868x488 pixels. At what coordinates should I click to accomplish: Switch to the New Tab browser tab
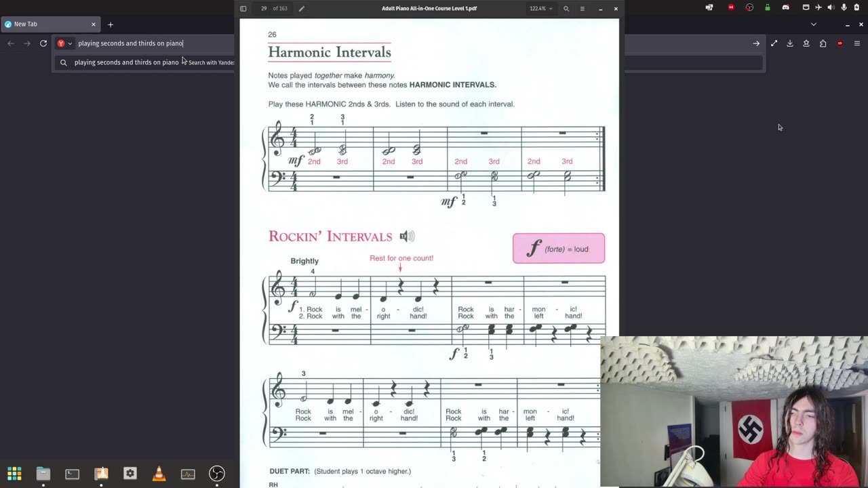50,24
